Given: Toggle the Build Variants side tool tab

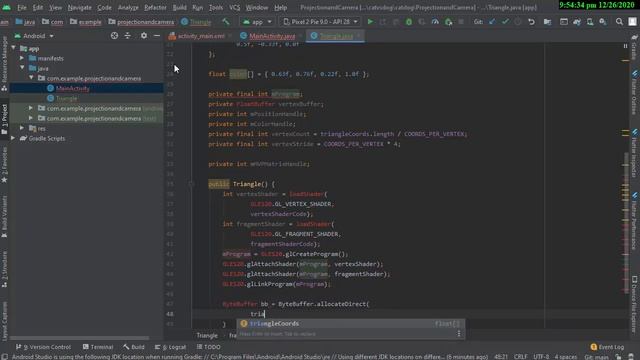Looking at the screenshot, I should tap(4, 216).
